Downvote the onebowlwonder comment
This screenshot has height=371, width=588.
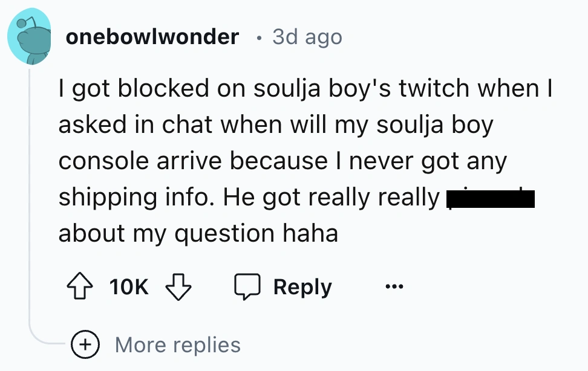(179, 286)
